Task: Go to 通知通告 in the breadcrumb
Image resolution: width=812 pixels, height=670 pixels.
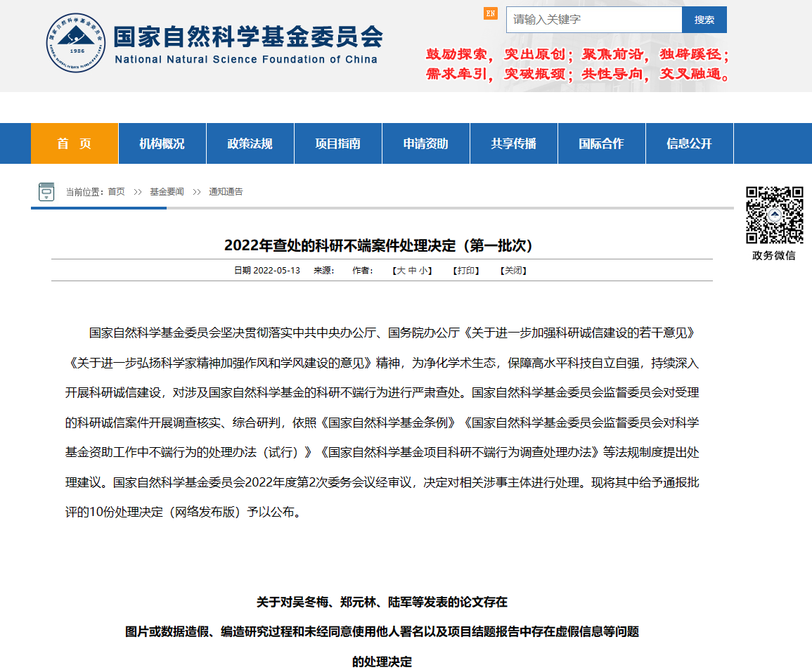Action: 226,192
